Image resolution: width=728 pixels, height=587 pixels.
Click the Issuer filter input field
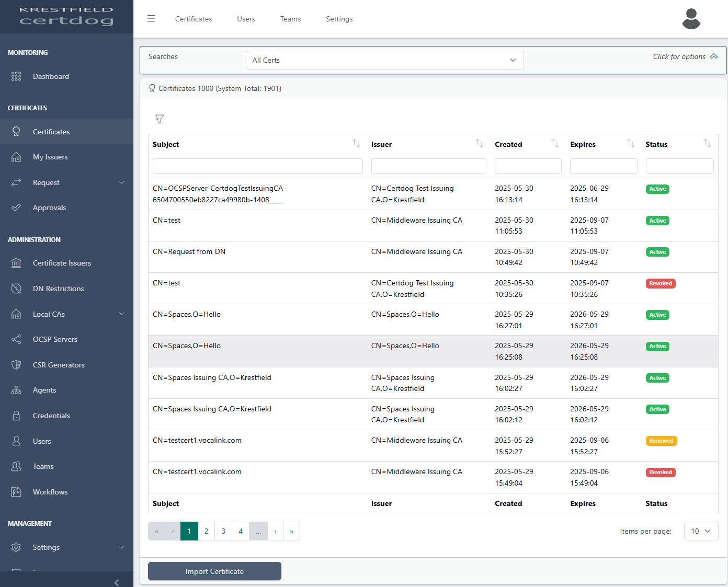pyautogui.click(x=429, y=166)
